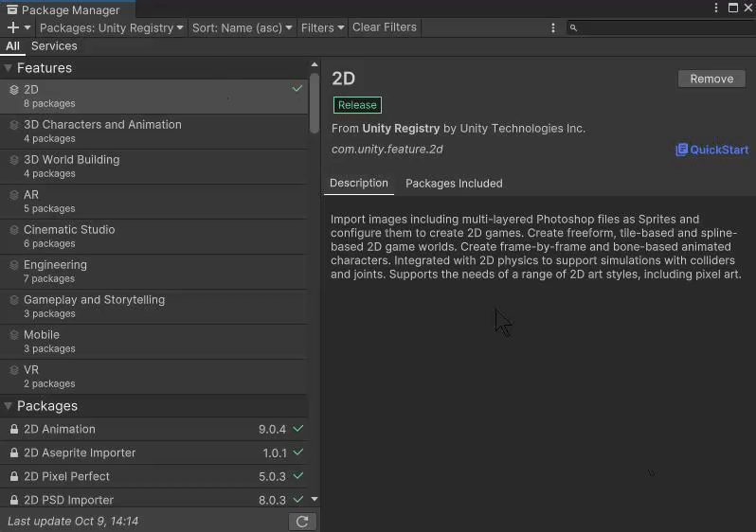This screenshot has width=756, height=532.
Task: Click the VR feature icon
Action: click(x=14, y=370)
